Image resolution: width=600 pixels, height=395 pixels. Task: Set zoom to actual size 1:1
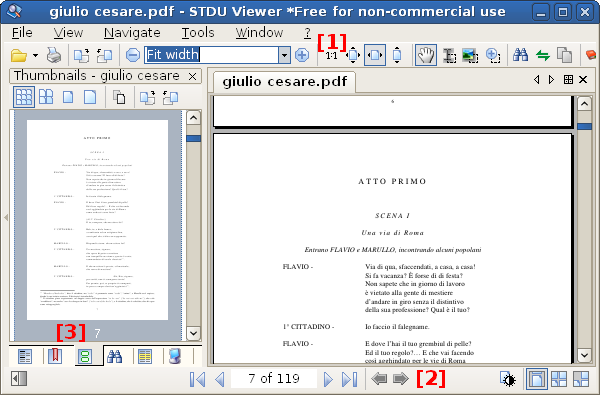click(x=331, y=55)
